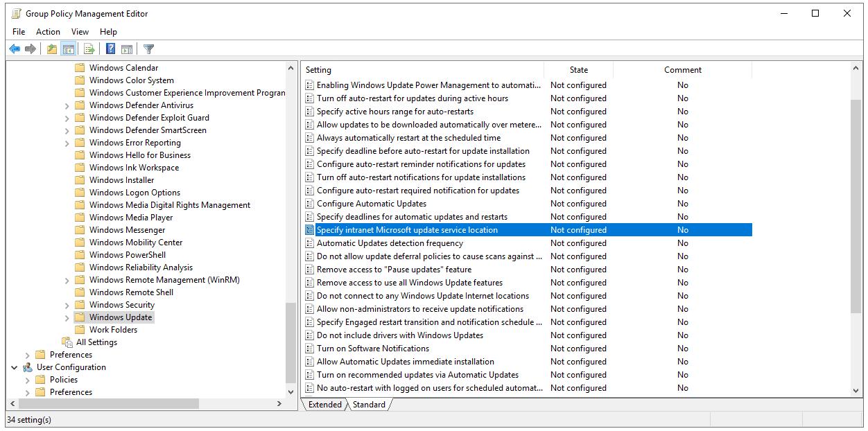The image size is (868, 431).
Task: Open the View menu
Action: 80,32
